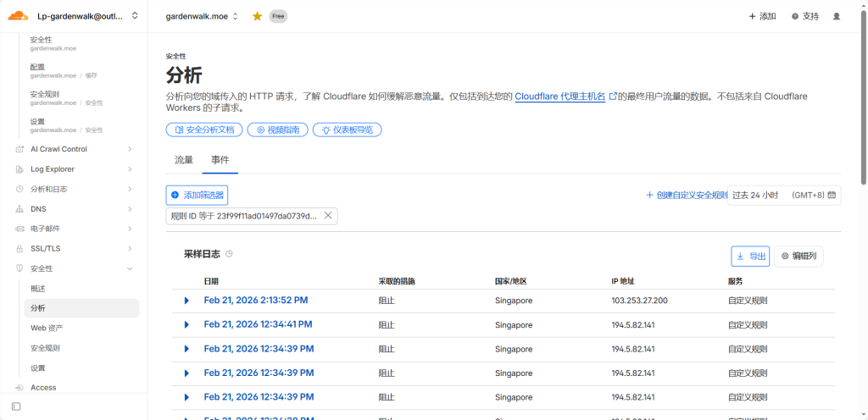Screen dimensions: 868x420
Task: Expand the 2:13:52 PM log row
Action: pos(186,301)
